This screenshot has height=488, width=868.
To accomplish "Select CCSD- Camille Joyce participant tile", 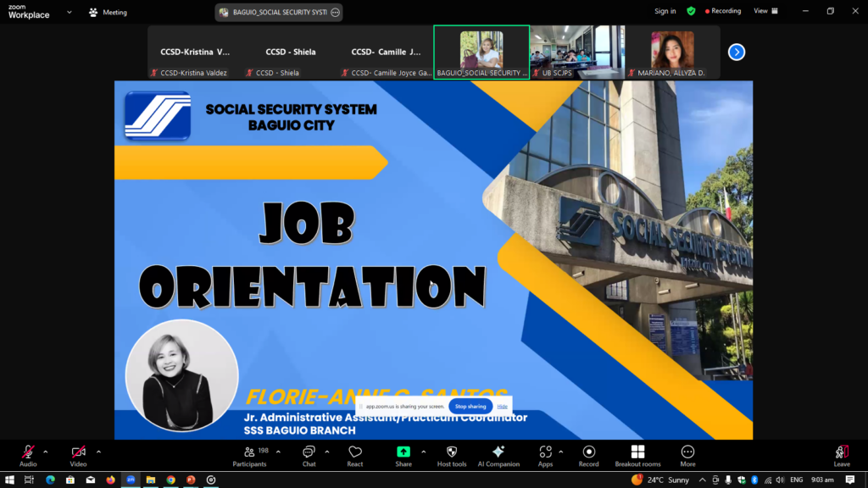I will point(386,52).
